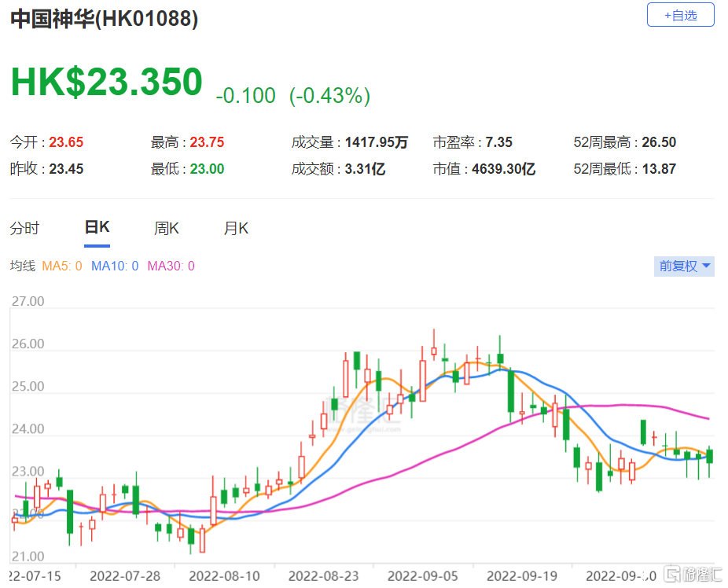Switch to the 分时 intraday tab

[24, 228]
